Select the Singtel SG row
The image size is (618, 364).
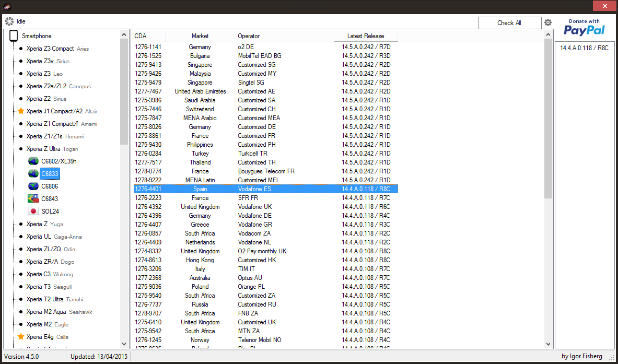[266, 83]
